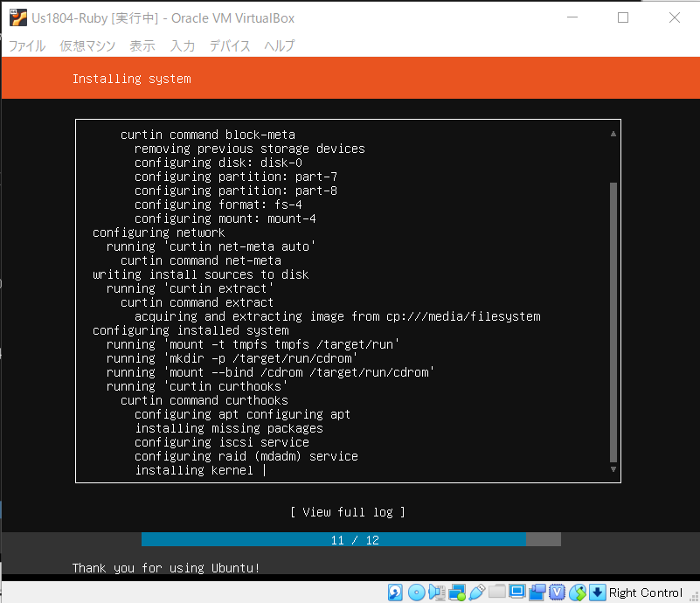Click the 'curtin command extract' log line

point(197,302)
